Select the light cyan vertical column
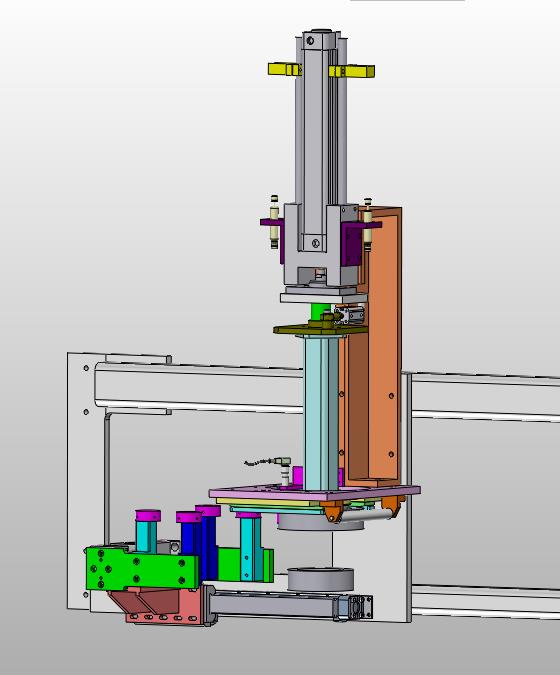Image resolution: width=560 pixels, height=675 pixels. pos(321,412)
